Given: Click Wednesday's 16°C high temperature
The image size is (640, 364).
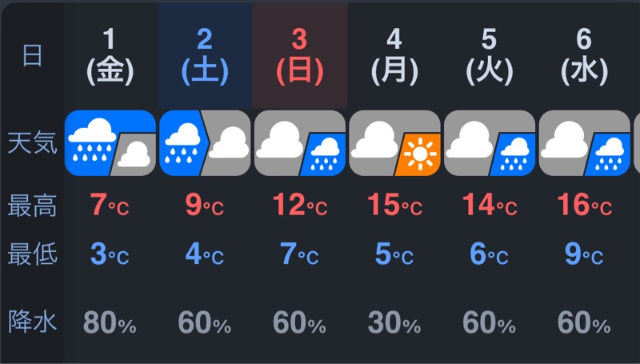Looking at the screenshot, I should pyautogui.click(x=585, y=205).
